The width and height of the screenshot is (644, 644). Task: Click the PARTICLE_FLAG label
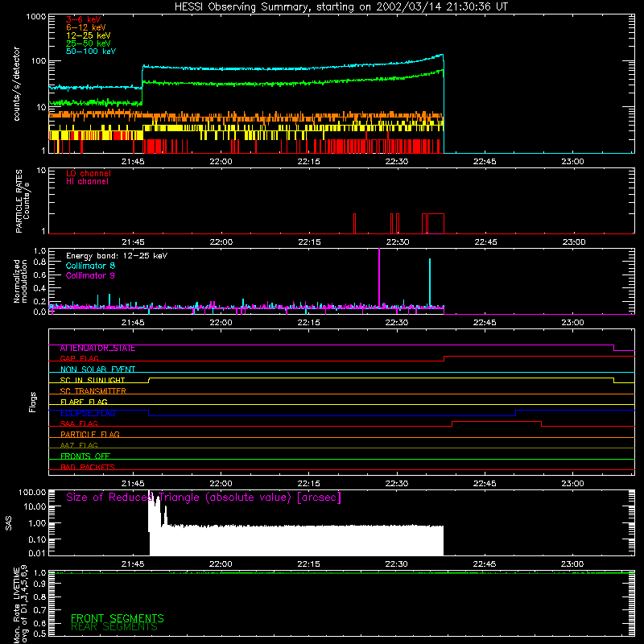click(90, 435)
